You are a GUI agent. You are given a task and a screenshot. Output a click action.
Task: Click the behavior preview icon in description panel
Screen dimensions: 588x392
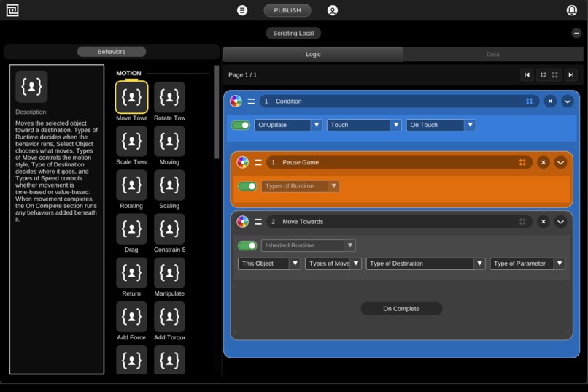tap(31, 87)
